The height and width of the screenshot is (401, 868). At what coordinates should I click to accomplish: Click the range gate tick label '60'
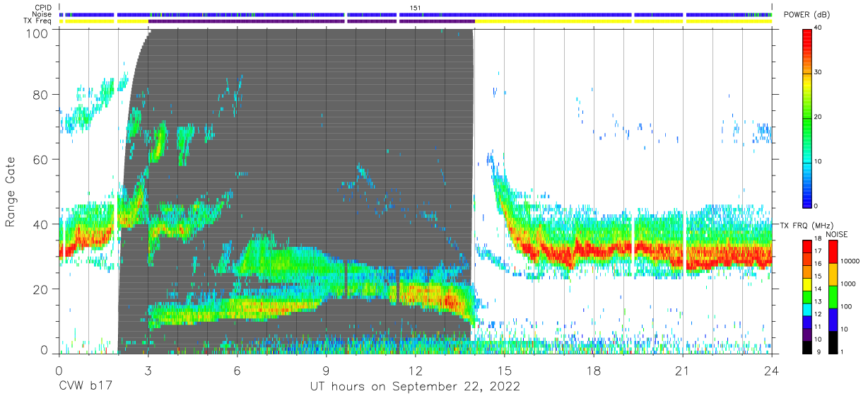pos(40,159)
